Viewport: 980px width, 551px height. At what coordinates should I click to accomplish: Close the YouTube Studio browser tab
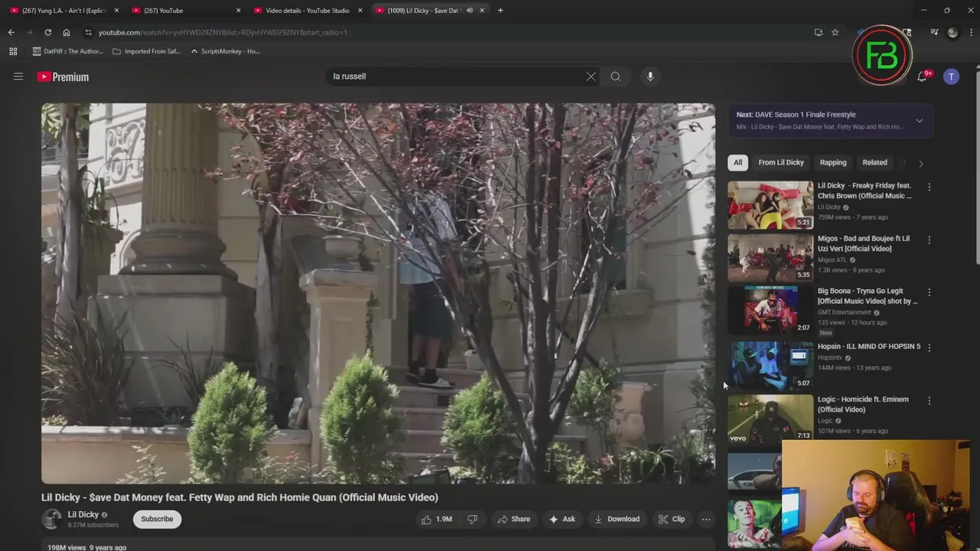point(360,10)
